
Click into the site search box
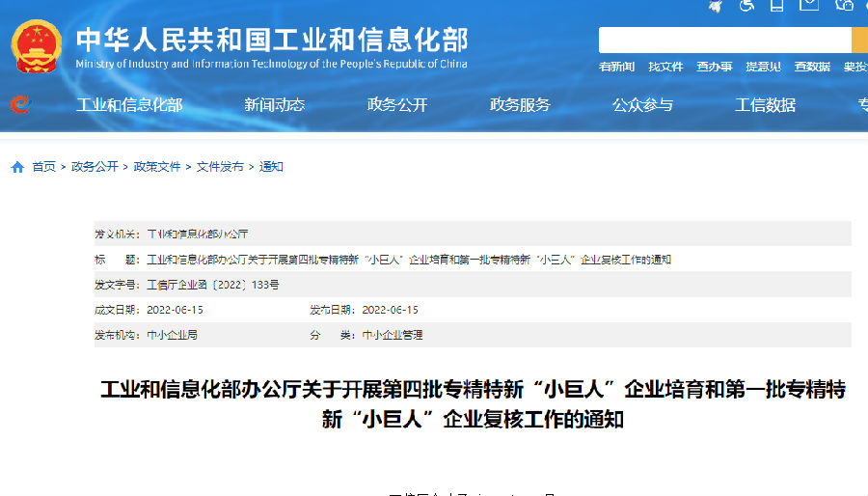(x=723, y=40)
